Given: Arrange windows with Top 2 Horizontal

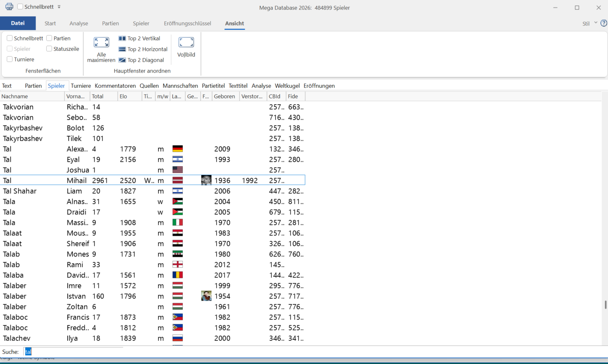Looking at the screenshot, I should 143,49.
